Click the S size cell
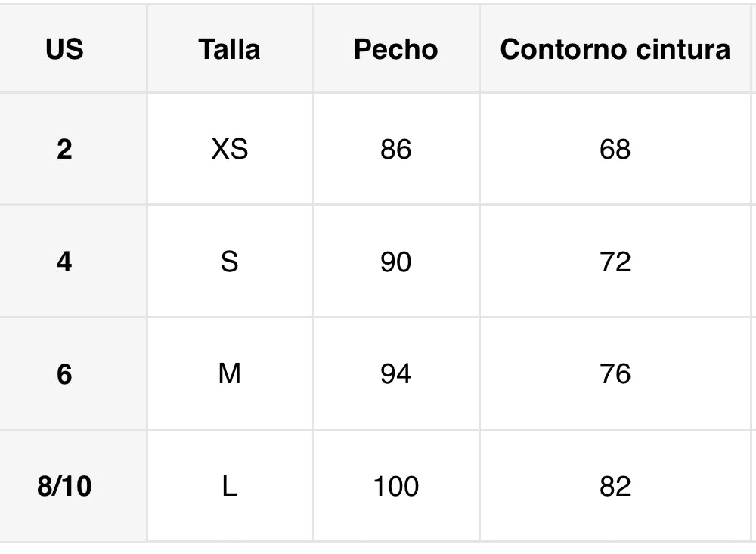This screenshot has width=756, height=554. click(x=229, y=262)
